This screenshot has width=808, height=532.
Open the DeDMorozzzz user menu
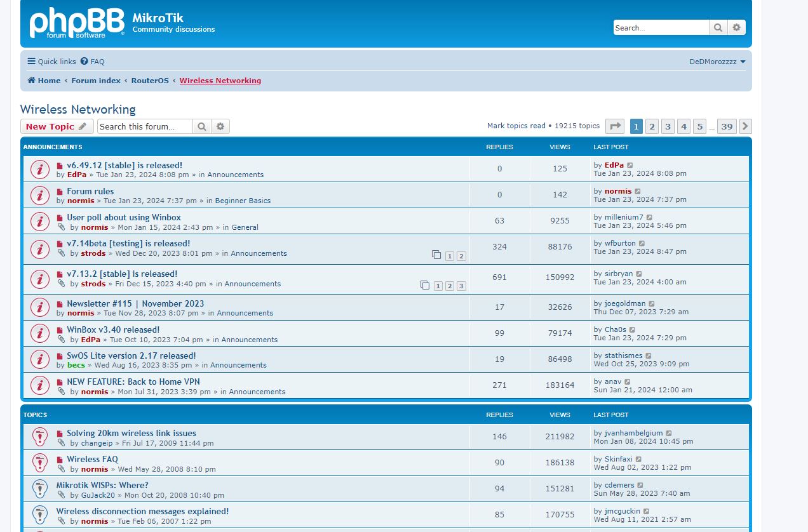click(718, 62)
